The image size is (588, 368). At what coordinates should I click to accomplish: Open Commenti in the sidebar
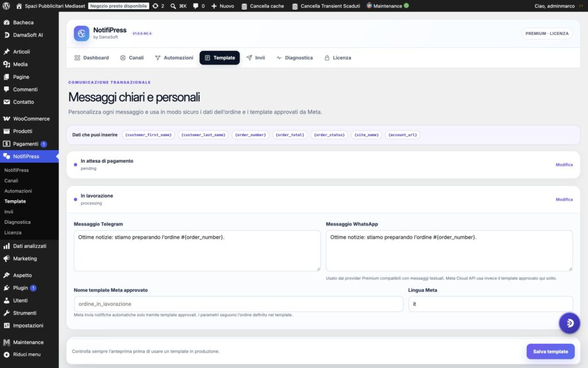25,89
